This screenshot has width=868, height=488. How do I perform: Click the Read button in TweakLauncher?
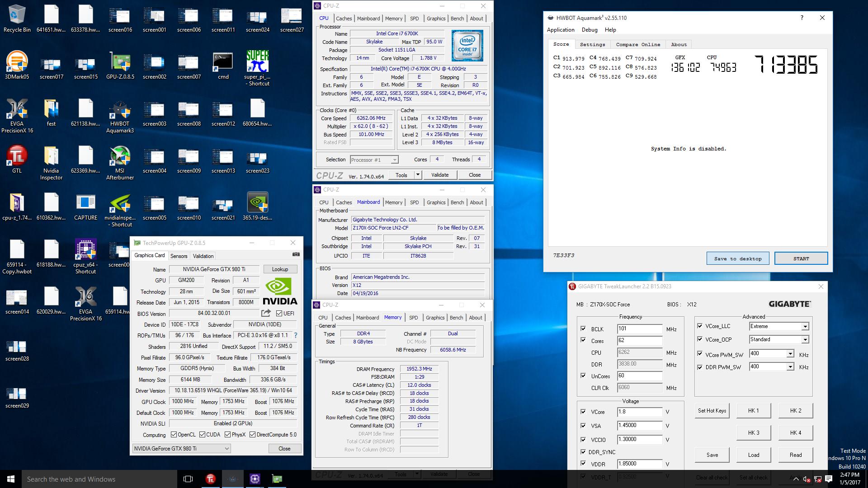click(796, 455)
